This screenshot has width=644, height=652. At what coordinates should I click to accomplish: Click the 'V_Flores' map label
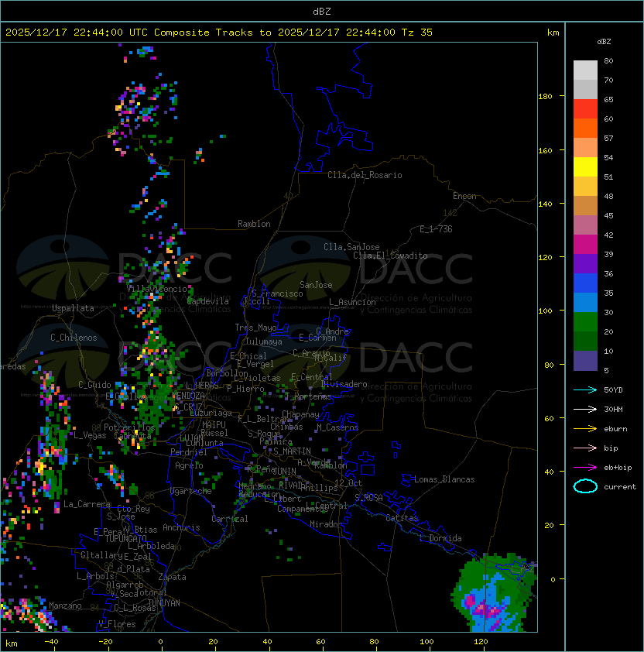[117, 624]
